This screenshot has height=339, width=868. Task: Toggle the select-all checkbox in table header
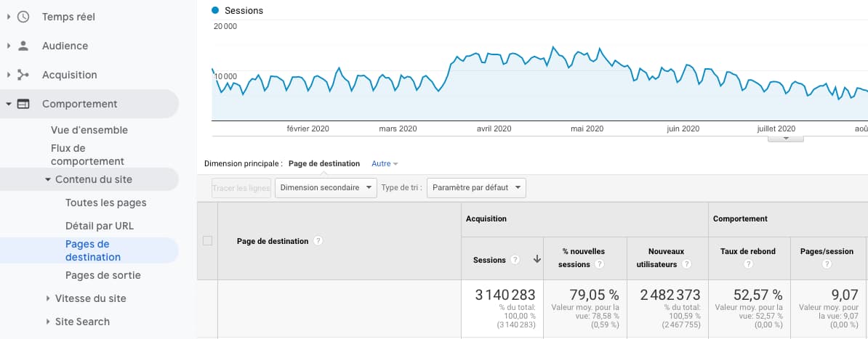click(207, 241)
